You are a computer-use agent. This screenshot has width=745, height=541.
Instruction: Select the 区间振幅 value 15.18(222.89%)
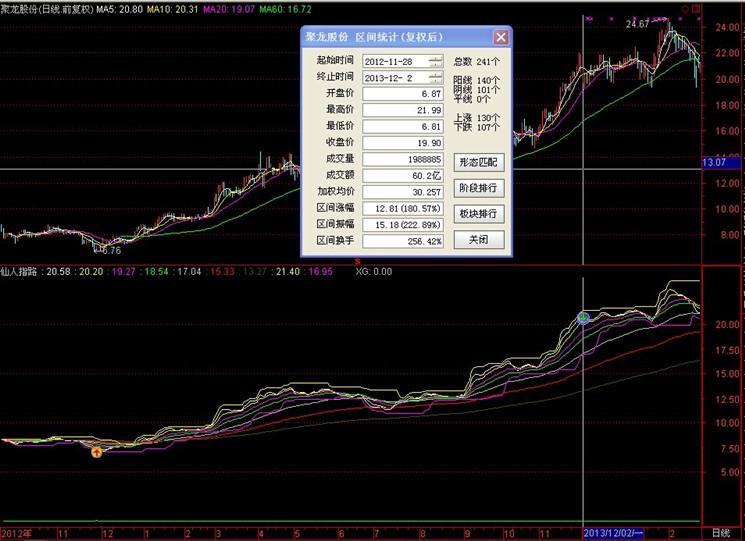coord(403,225)
